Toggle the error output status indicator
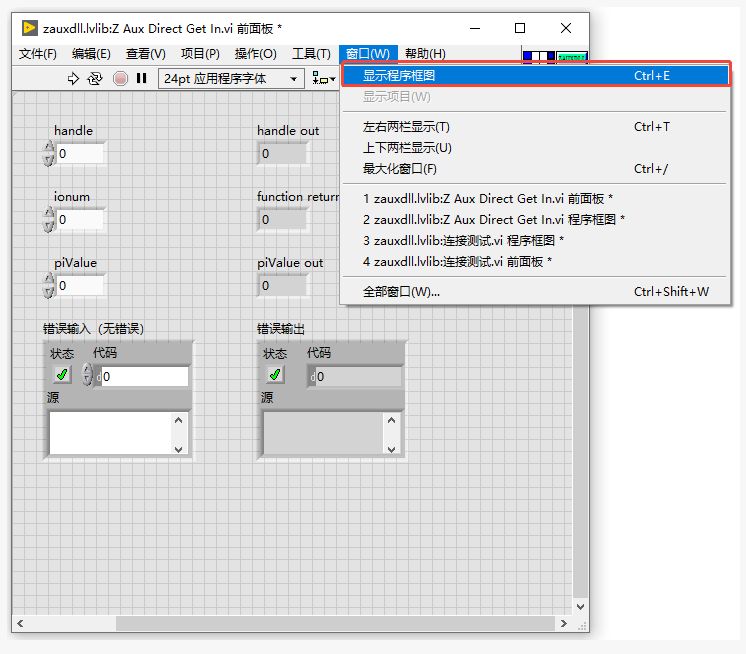Image resolution: width=746 pixels, height=654 pixels. click(275, 375)
